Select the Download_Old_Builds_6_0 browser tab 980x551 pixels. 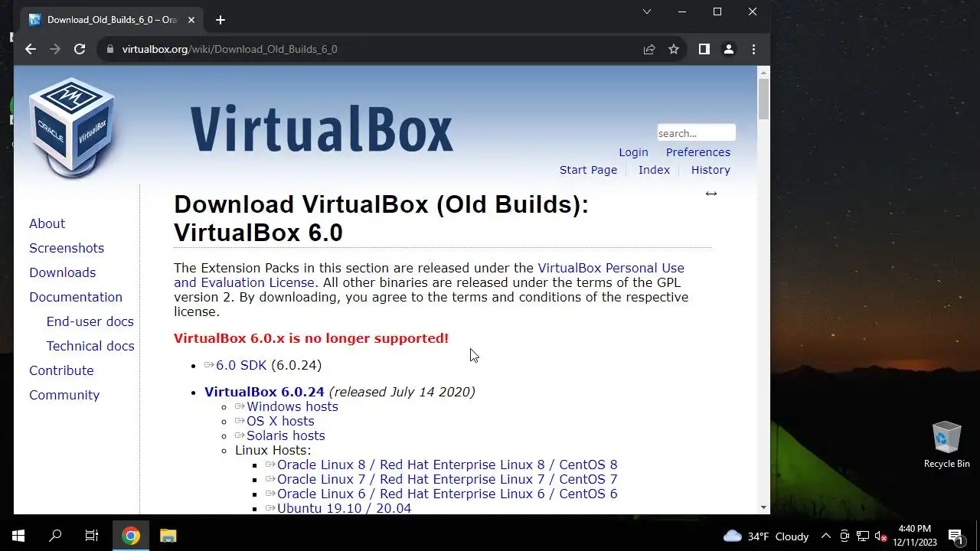(111, 20)
